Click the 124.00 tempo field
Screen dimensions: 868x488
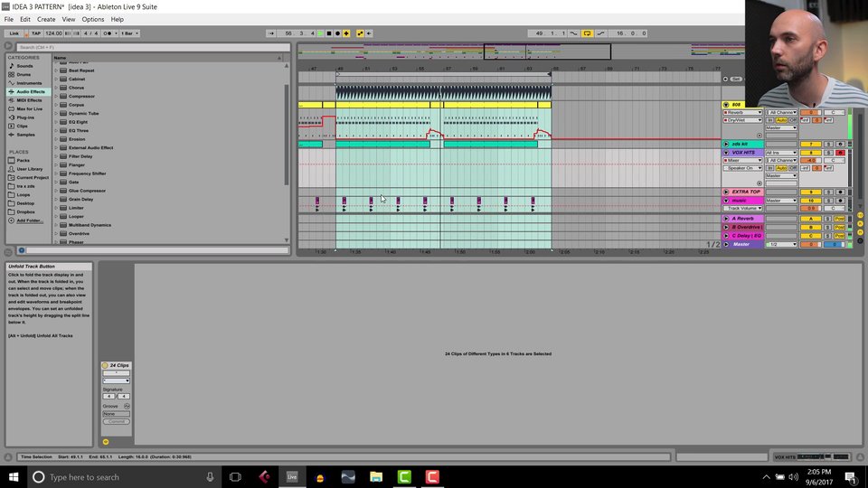pos(53,33)
